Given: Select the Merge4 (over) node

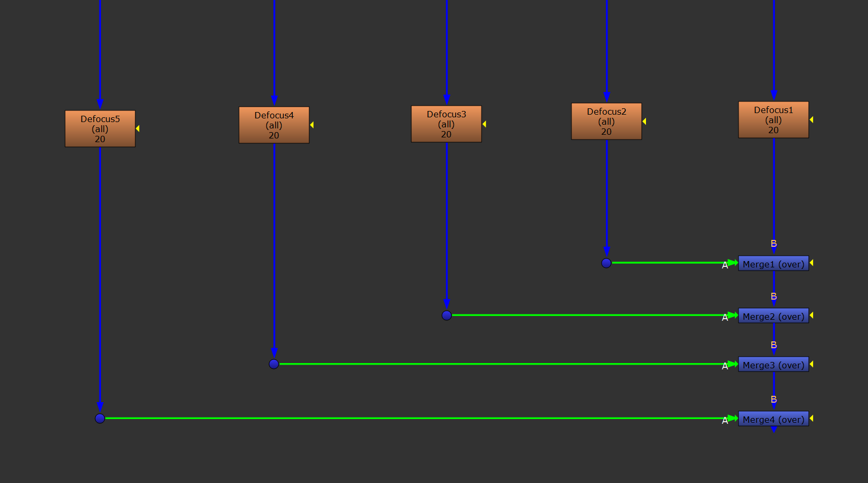Looking at the screenshot, I should [x=773, y=419].
